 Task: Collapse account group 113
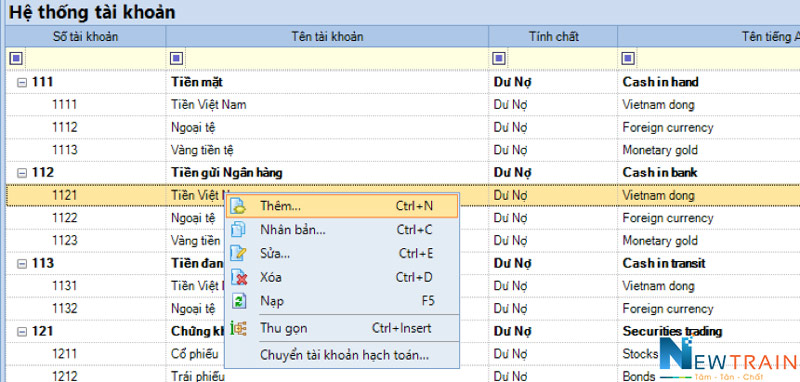click(x=21, y=264)
